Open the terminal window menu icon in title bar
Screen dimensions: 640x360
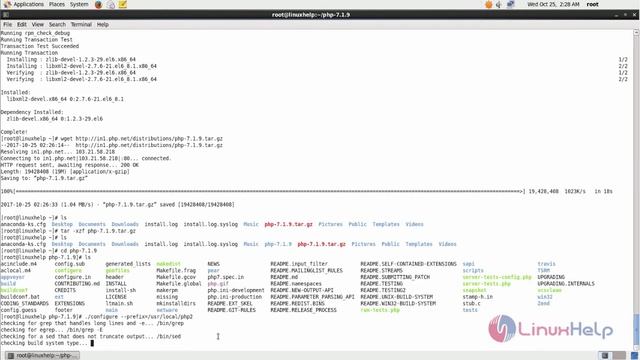pyautogui.click(x=5, y=15)
